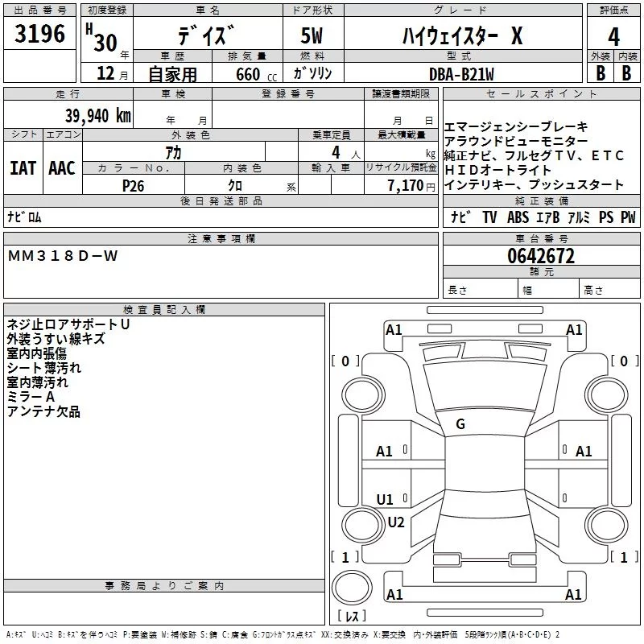Click the damage code legend line
Image resolution: width=644 pixels, height=644 pixels.
coord(283,634)
